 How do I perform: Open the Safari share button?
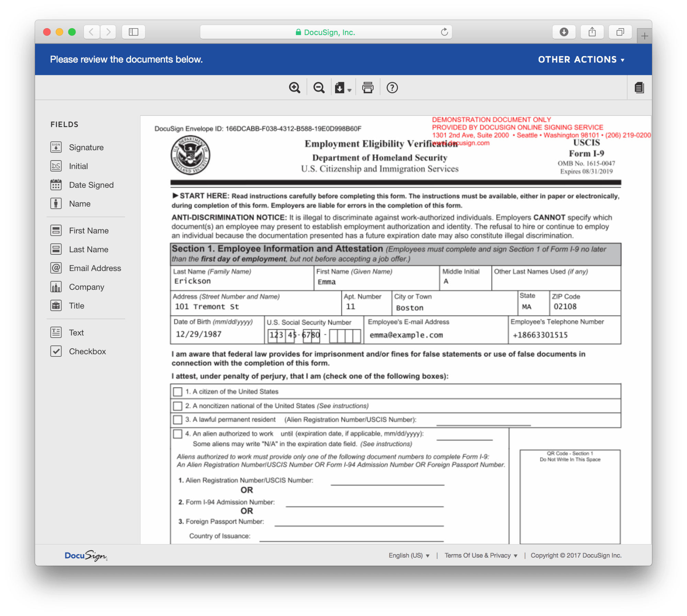click(x=592, y=32)
